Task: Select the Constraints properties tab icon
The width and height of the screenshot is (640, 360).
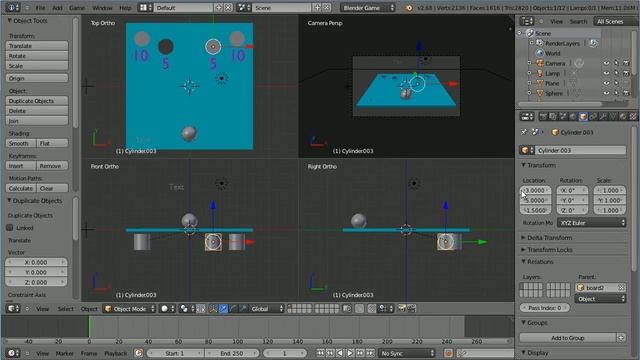Action: coord(593,117)
